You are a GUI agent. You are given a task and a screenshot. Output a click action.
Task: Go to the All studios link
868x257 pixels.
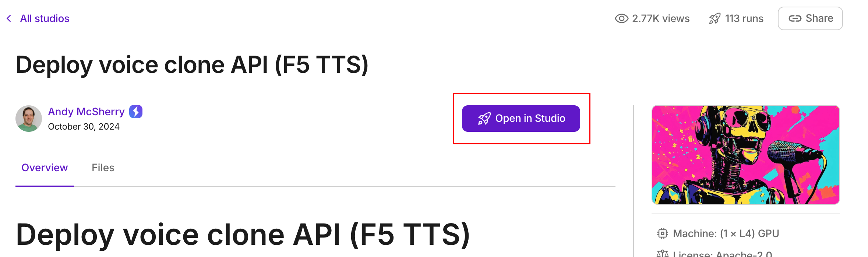(45, 18)
